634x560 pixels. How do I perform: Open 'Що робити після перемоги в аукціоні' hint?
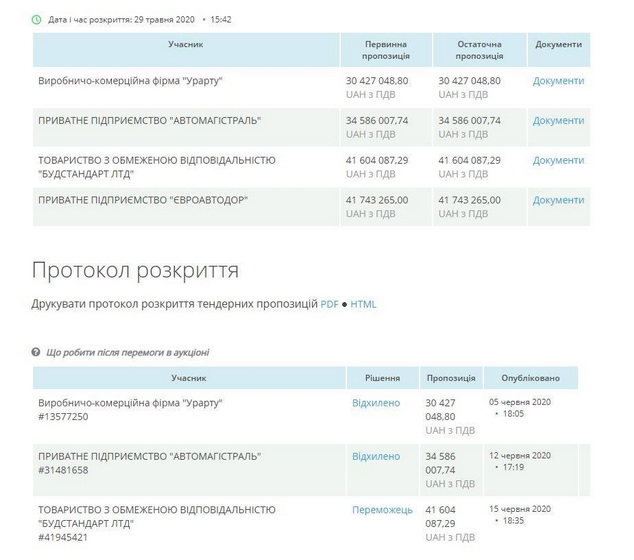(128, 352)
